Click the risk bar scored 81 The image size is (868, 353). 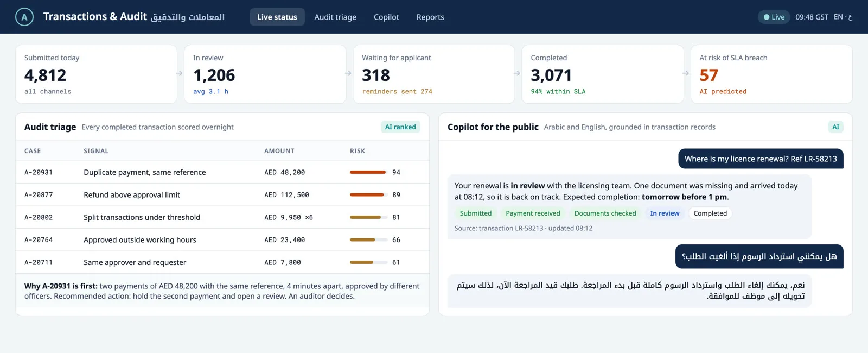click(x=369, y=217)
